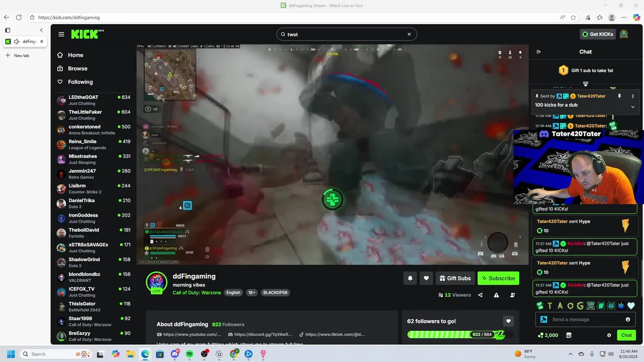Toggle stream notifications bell
The image size is (644, 362).
click(410, 278)
